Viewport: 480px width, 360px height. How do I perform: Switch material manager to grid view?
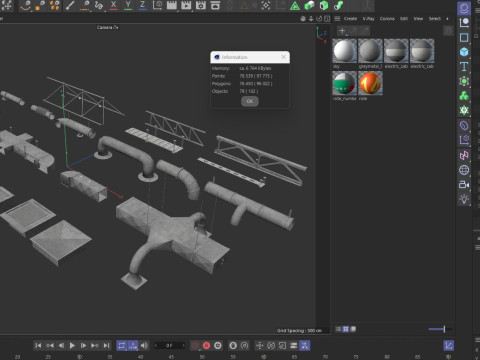pos(346,329)
